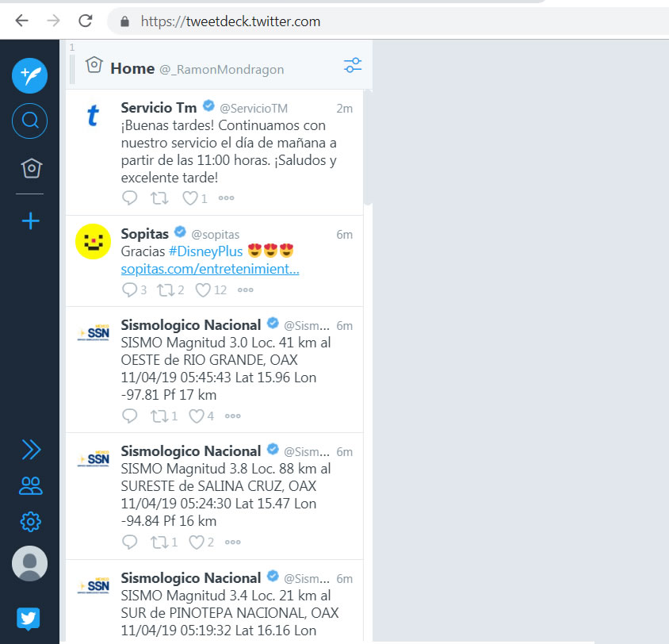
Task: Open Servicio Tm profile name
Action: [x=159, y=108]
